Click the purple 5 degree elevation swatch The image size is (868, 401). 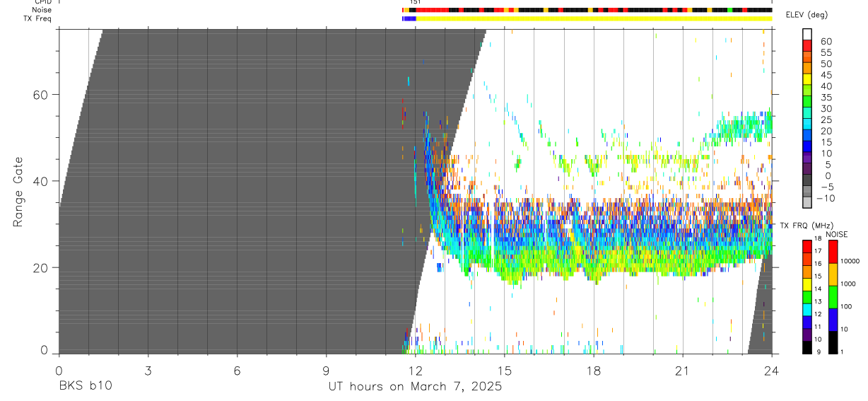(807, 168)
